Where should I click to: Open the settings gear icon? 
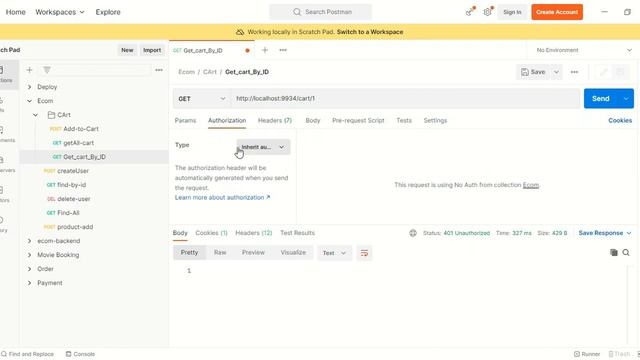point(487,12)
